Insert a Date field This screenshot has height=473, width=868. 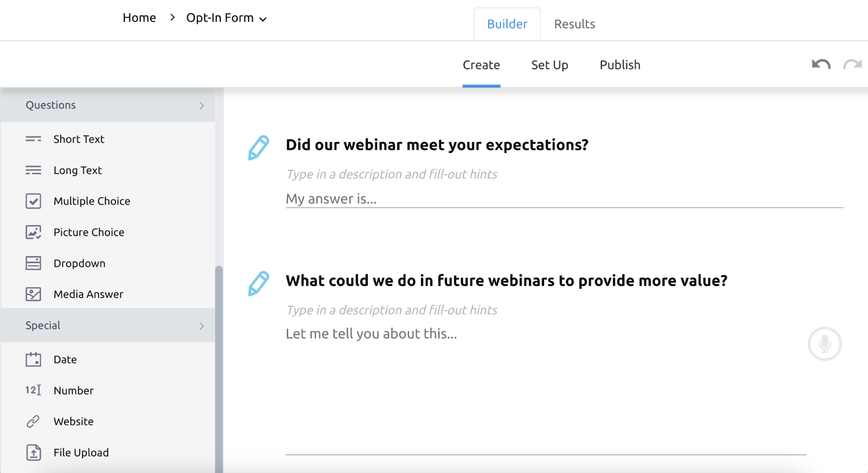[65, 359]
